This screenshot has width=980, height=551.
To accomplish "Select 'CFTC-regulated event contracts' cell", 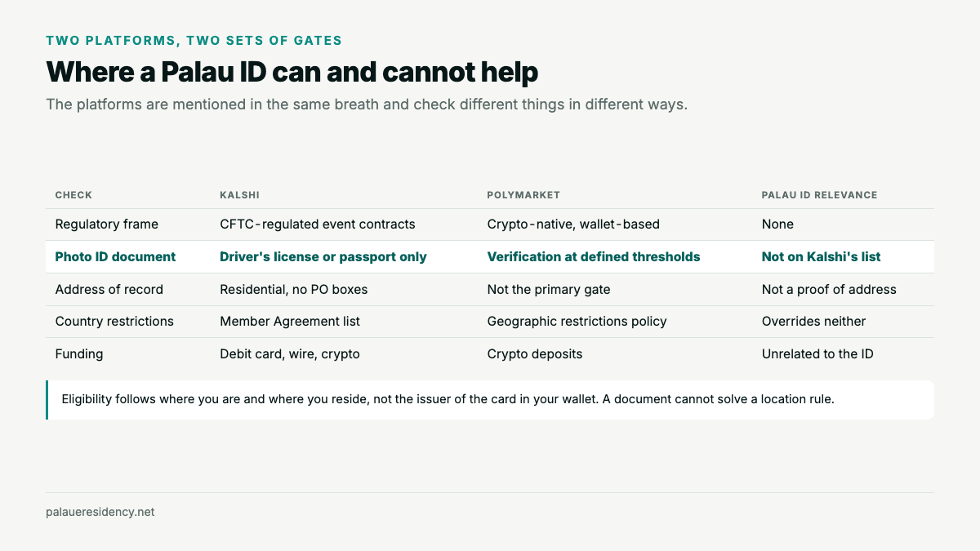I will coord(317,224).
